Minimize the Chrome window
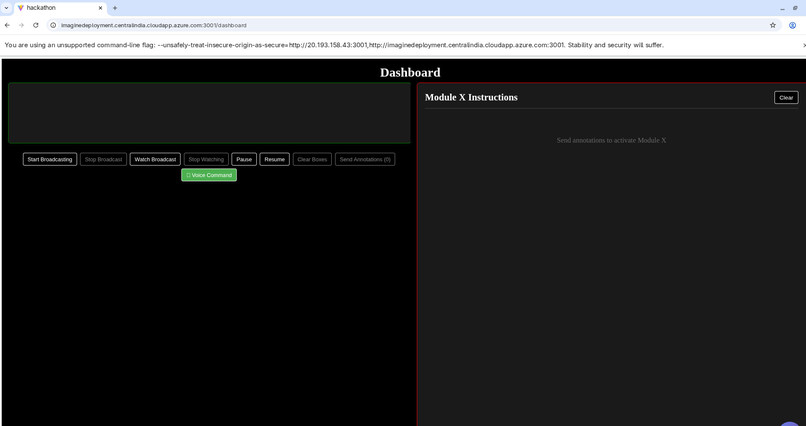This screenshot has height=426, width=806. [x=782, y=8]
